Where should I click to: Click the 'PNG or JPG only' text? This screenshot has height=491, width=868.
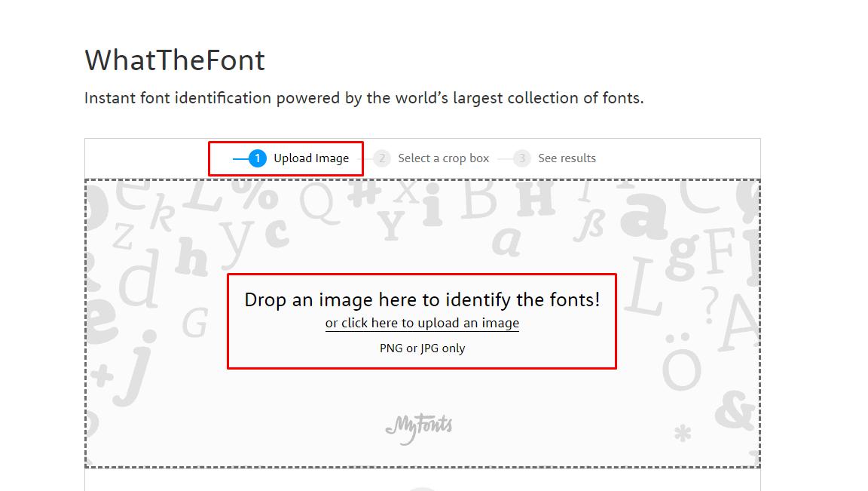coord(422,348)
